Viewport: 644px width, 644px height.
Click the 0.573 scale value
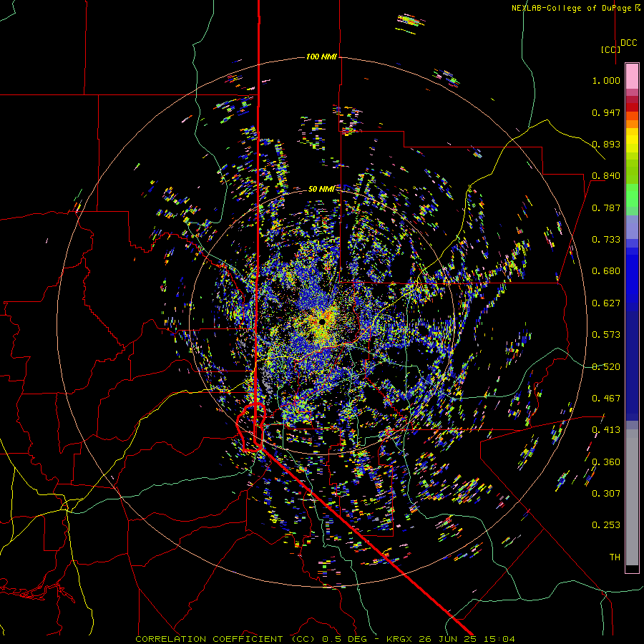[606, 335]
